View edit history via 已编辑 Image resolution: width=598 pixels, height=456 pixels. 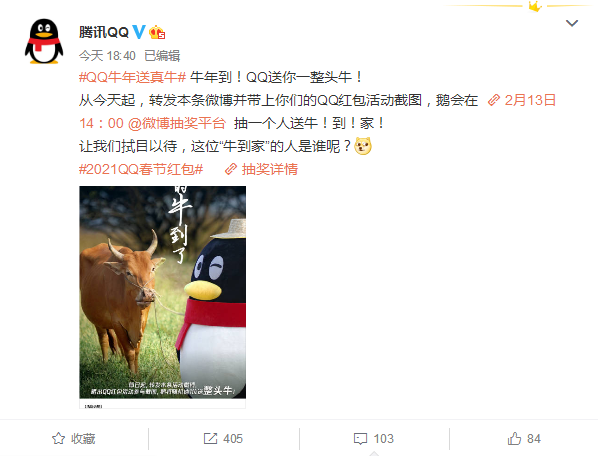[x=162, y=56]
